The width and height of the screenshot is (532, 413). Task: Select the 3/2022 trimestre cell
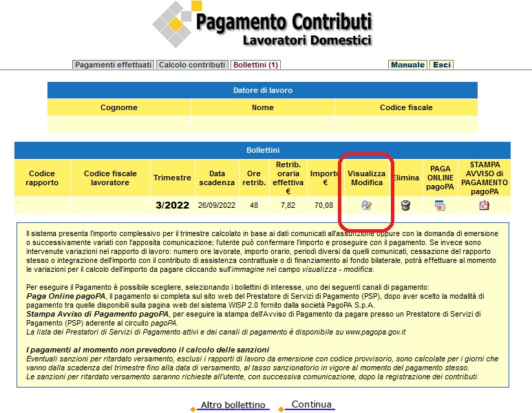pyautogui.click(x=172, y=205)
